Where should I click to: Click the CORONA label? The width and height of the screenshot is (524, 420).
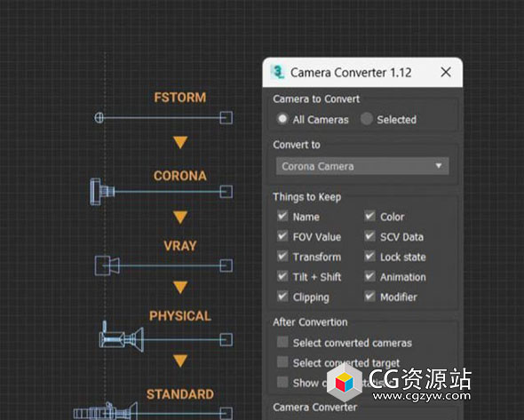[x=180, y=176]
